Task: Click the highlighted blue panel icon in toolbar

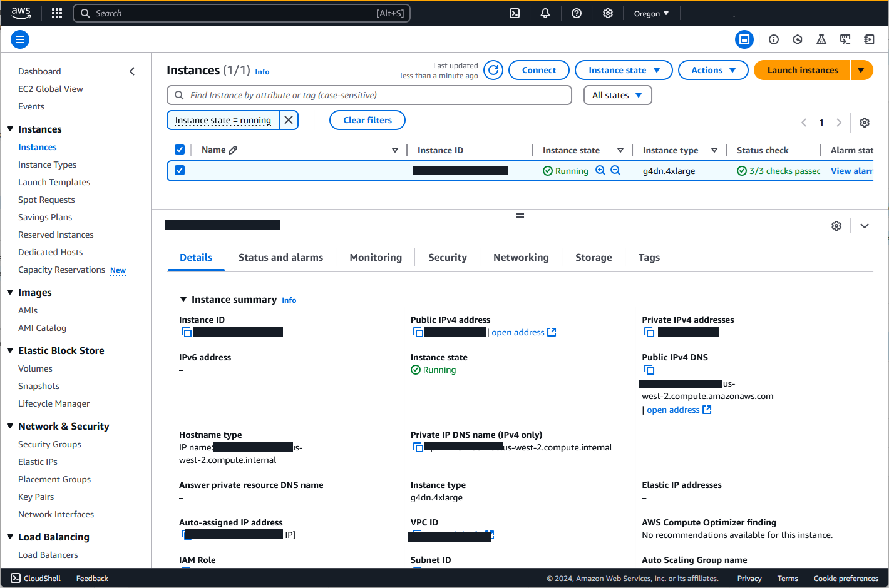Action: coord(744,39)
